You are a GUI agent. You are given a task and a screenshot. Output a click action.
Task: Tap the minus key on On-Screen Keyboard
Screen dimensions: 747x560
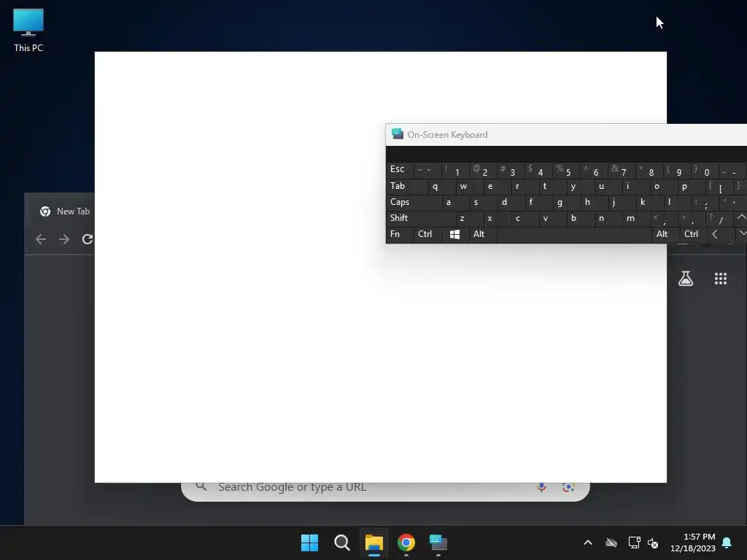pyautogui.click(x=732, y=169)
